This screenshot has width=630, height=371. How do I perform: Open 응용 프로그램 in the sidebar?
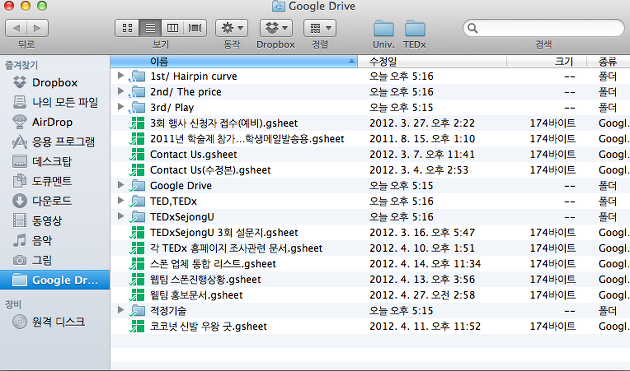click(55, 141)
